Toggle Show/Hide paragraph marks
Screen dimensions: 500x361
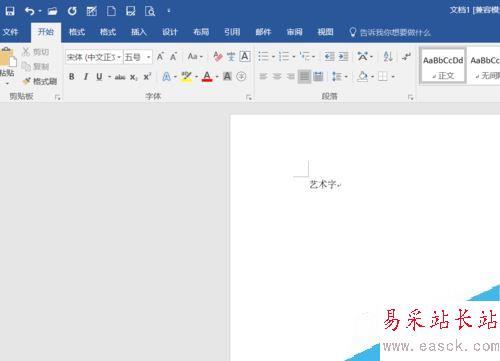pos(406,56)
